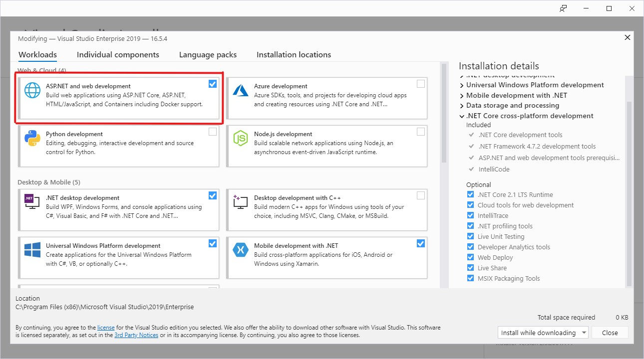
Task: Check the Node.js development workload
Action: [x=421, y=132]
